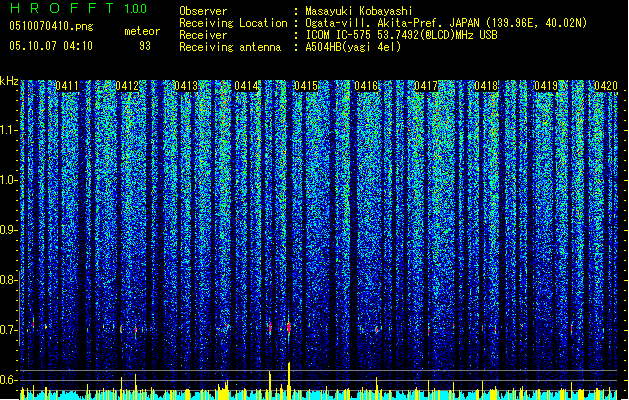The image size is (629, 400).
Task: Click the A504HB(yagi 4el) antenna text
Action: (x=353, y=47)
